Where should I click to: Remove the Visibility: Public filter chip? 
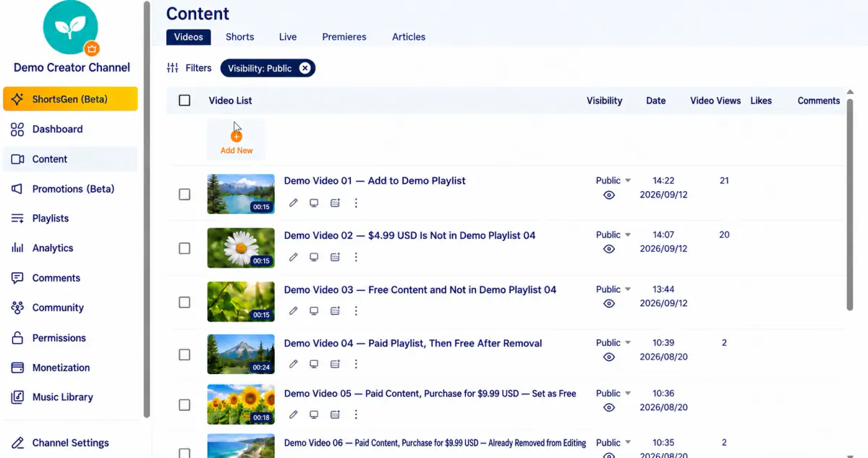[305, 68]
